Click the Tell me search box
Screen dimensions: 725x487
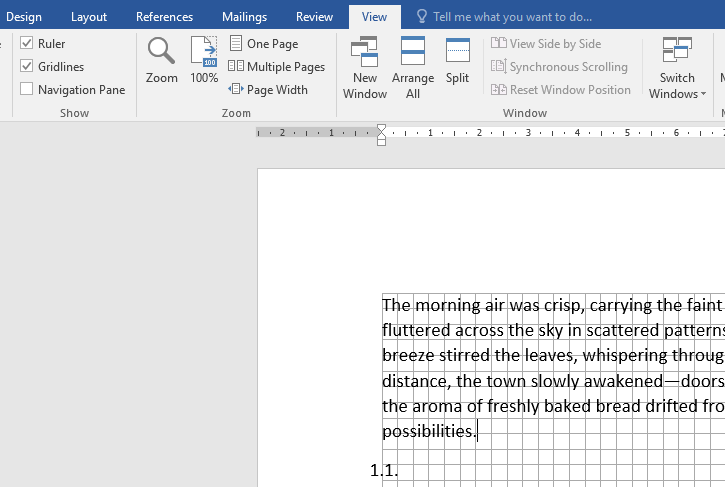pyautogui.click(x=511, y=17)
